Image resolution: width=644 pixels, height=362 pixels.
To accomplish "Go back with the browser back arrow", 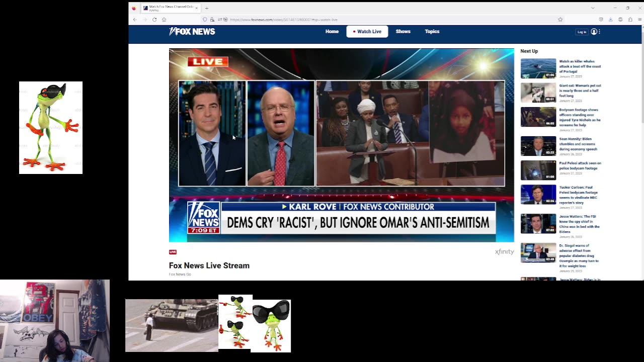I will [135, 20].
